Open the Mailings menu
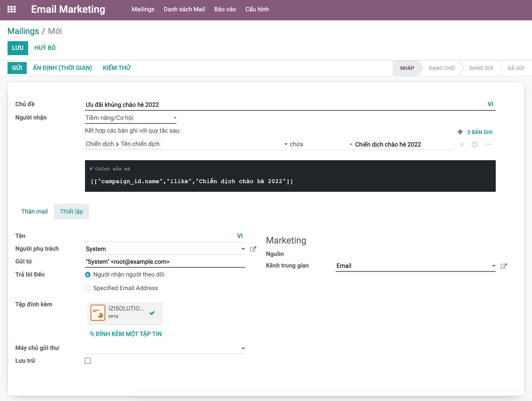 coord(143,9)
